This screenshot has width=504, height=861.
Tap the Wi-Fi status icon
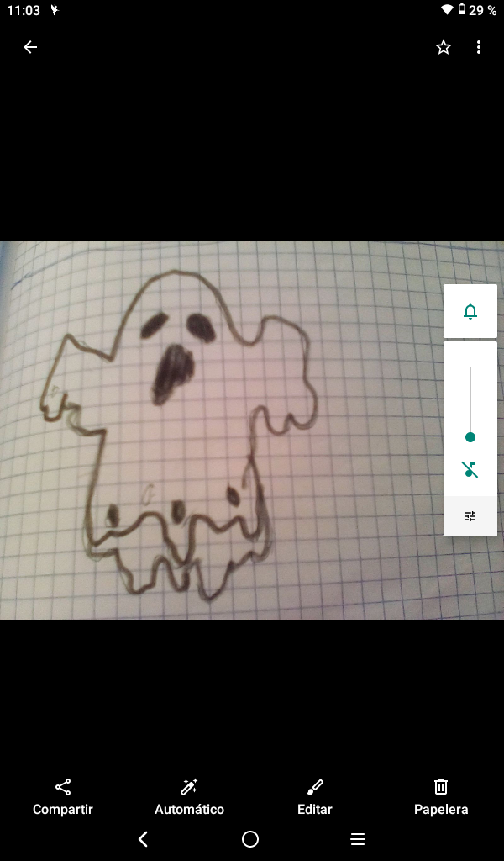tap(448, 10)
